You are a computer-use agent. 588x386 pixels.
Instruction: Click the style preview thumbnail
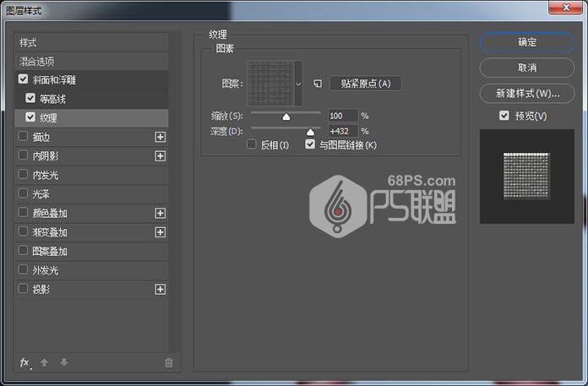(527, 177)
